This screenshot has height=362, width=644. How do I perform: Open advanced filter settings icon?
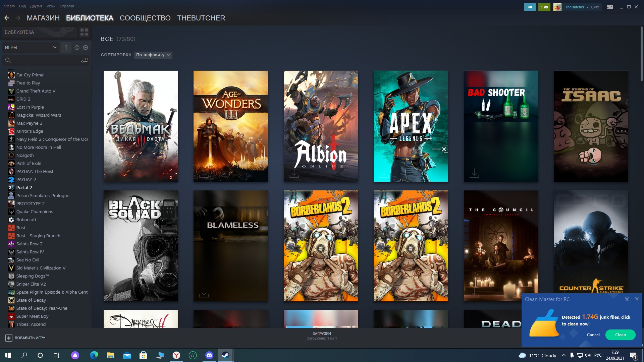pyautogui.click(x=84, y=60)
